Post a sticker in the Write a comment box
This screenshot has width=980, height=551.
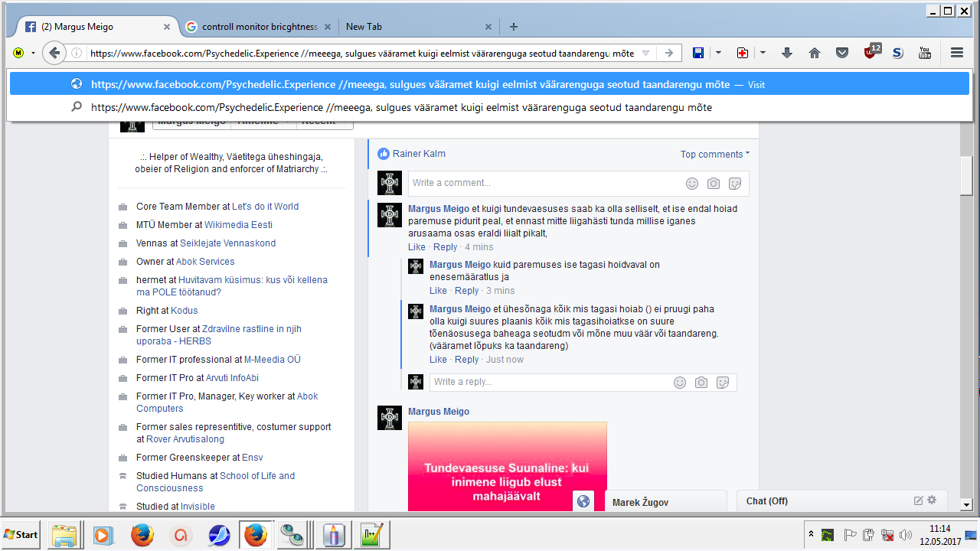(x=734, y=184)
